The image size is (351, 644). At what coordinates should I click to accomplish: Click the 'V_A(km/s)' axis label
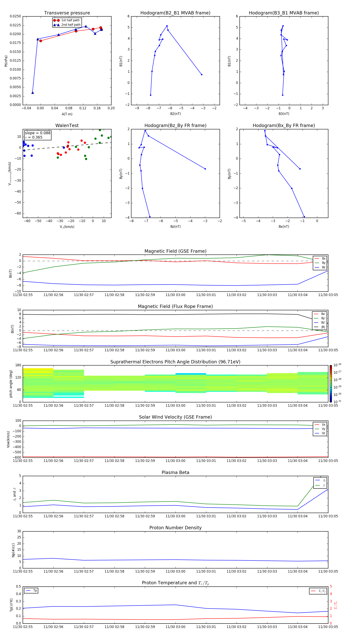point(67,227)
